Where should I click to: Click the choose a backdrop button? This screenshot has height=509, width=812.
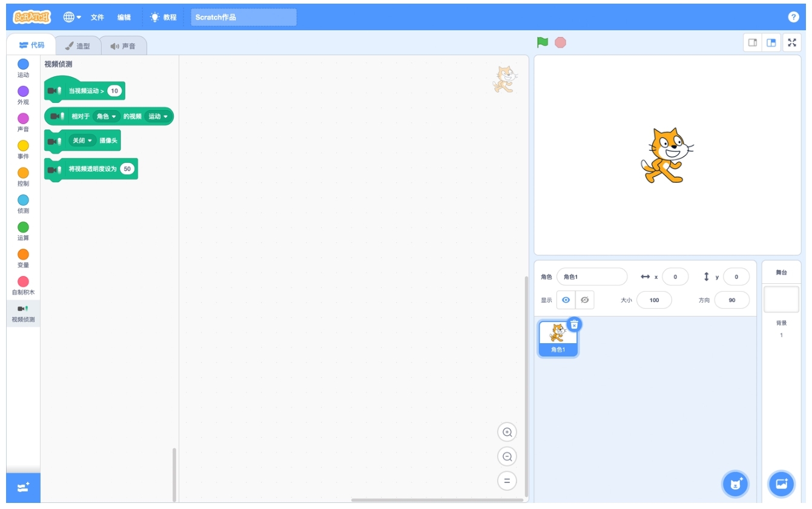coord(781,484)
